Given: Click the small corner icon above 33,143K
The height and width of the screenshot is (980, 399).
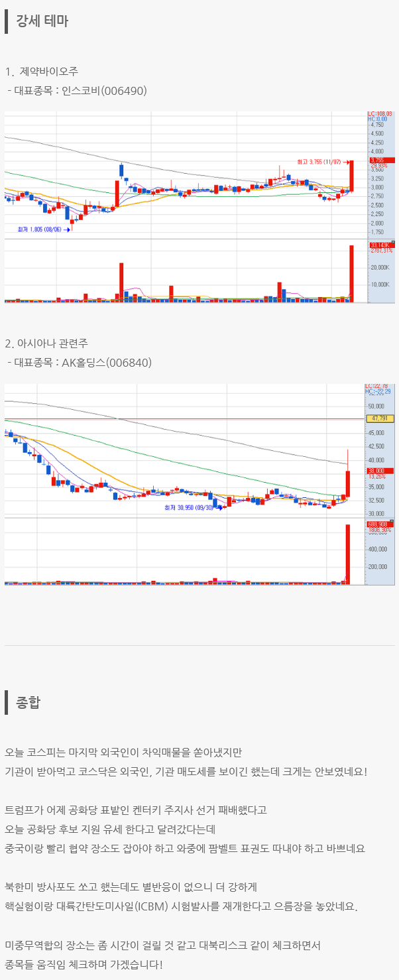Looking at the screenshot, I should click(392, 241).
